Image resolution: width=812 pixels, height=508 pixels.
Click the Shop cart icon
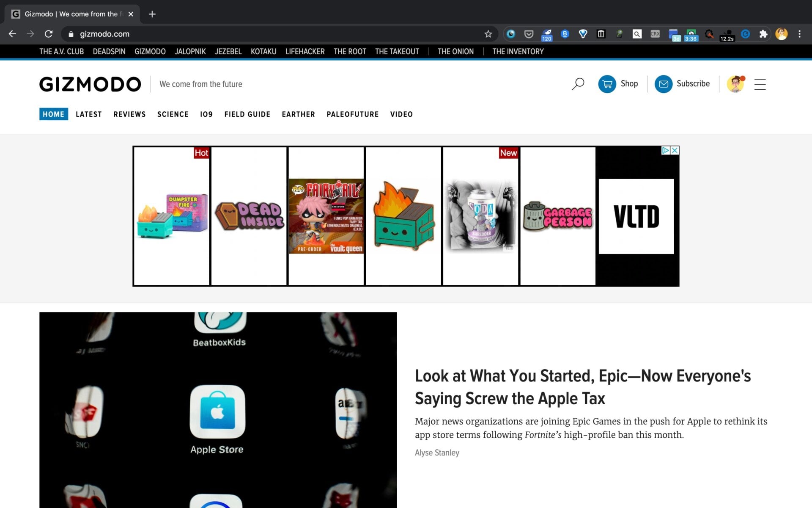point(607,84)
